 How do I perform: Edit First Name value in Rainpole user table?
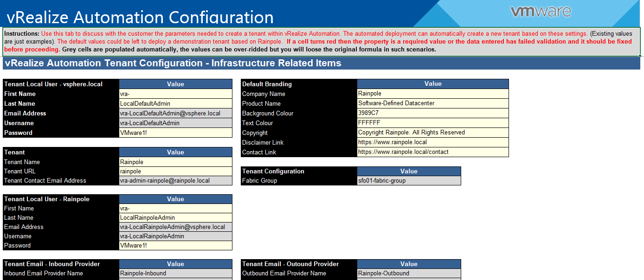[x=175, y=209]
